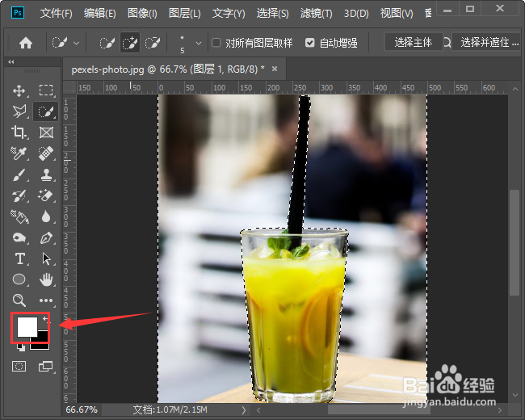The image size is (525, 420).
Task: Select the Move tool
Action: pyautogui.click(x=19, y=90)
